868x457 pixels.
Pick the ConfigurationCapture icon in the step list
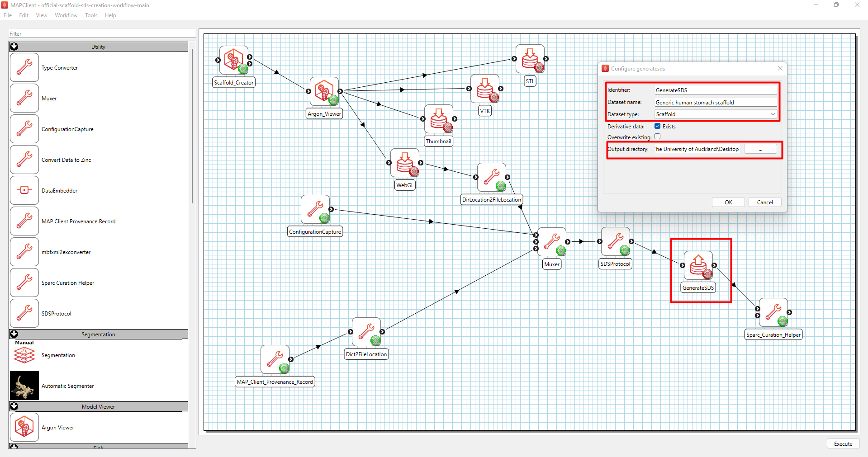click(24, 129)
